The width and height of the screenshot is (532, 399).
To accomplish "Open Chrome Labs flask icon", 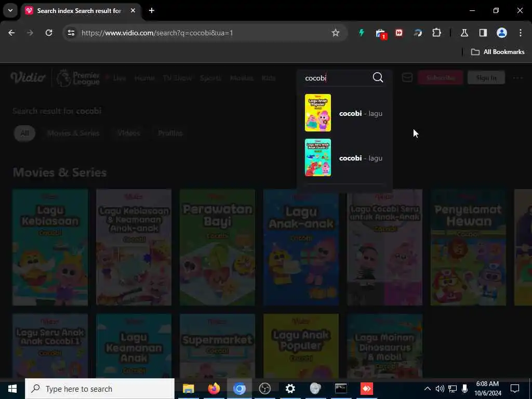I will click(x=464, y=33).
